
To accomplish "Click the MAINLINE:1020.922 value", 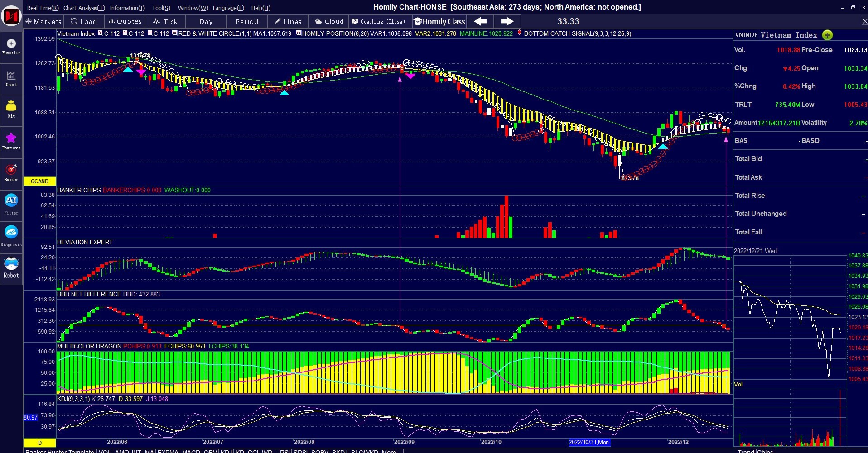I will pyautogui.click(x=486, y=33).
